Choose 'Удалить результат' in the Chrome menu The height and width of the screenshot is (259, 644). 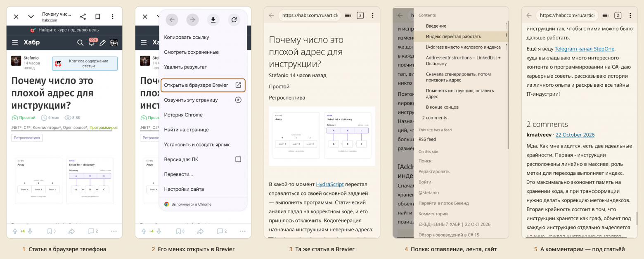pos(203,67)
